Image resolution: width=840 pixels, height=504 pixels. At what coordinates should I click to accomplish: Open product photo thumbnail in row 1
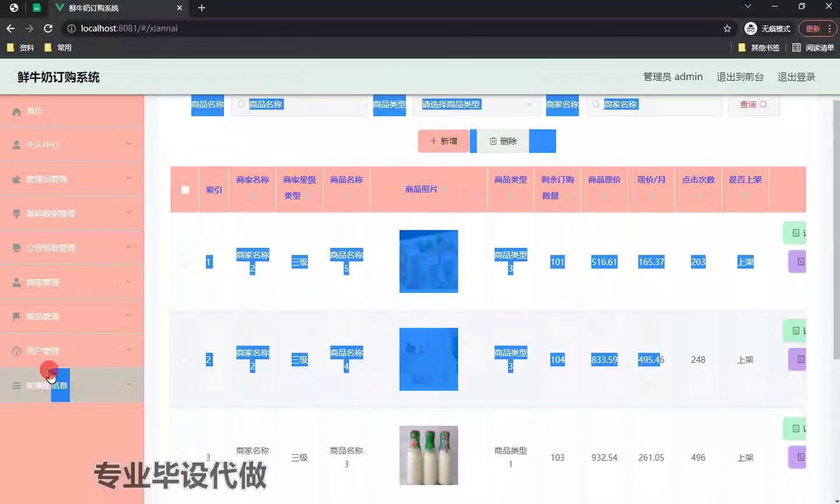[x=429, y=261]
